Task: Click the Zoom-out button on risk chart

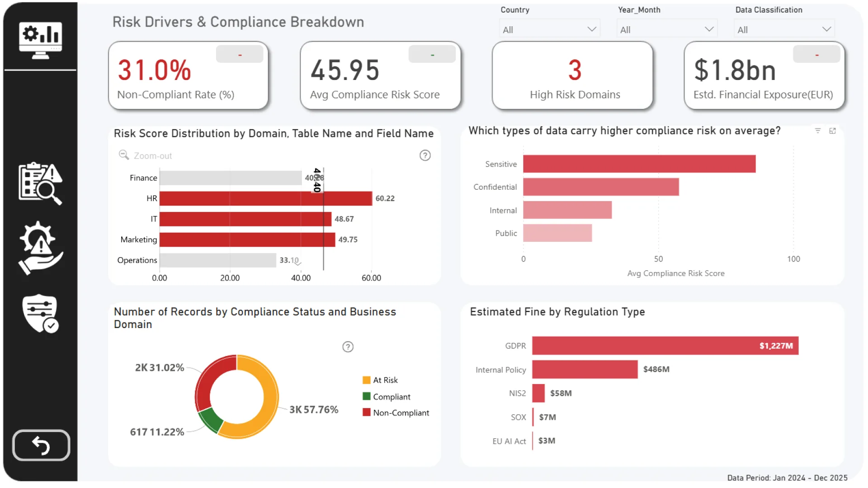Action: click(146, 155)
